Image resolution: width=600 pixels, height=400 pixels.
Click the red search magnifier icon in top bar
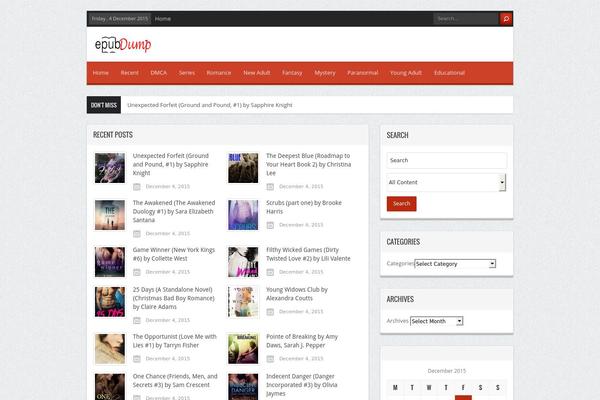tap(505, 18)
